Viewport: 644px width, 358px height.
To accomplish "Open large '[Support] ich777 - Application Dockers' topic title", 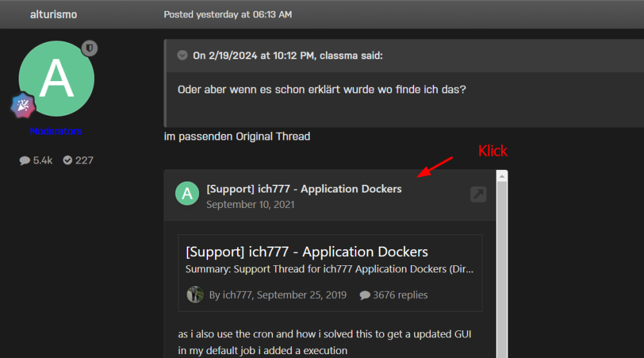I will click(x=307, y=252).
